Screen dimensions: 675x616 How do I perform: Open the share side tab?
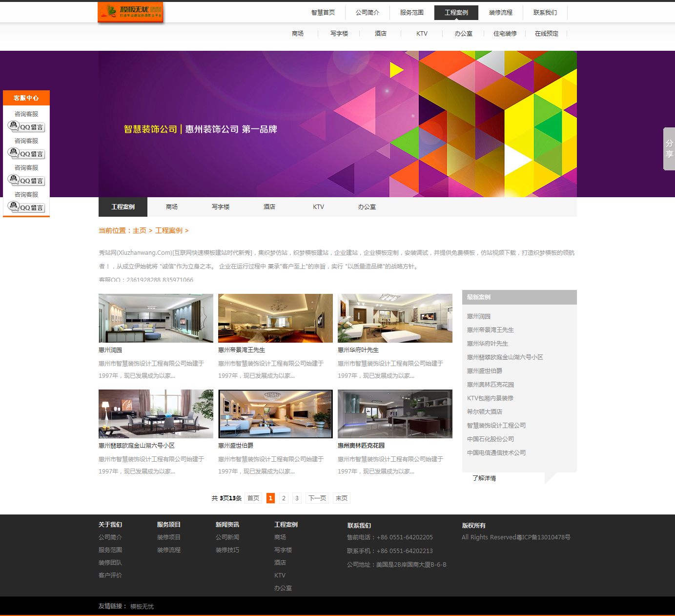click(669, 148)
